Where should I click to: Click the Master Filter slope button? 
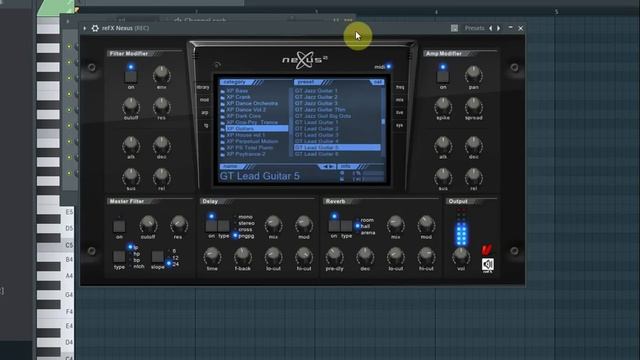point(158,257)
